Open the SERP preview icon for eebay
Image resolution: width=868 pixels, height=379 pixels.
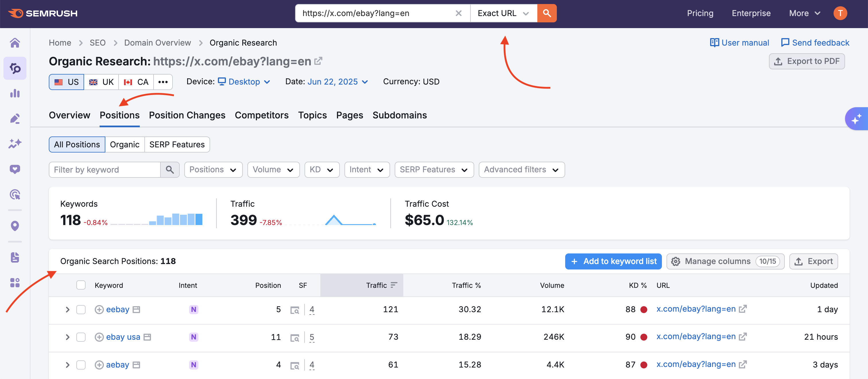294,310
